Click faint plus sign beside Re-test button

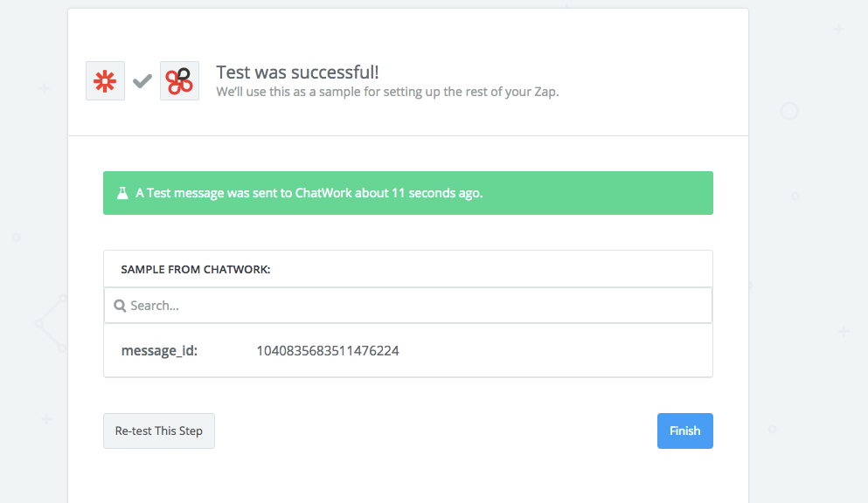pyautogui.click(x=46, y=419)
